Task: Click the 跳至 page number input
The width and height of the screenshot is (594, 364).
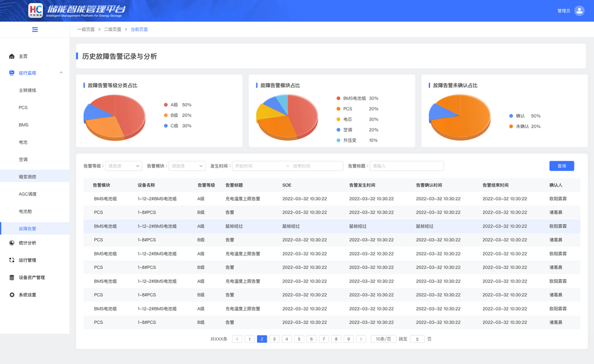Action: click(x=417, y=339)
